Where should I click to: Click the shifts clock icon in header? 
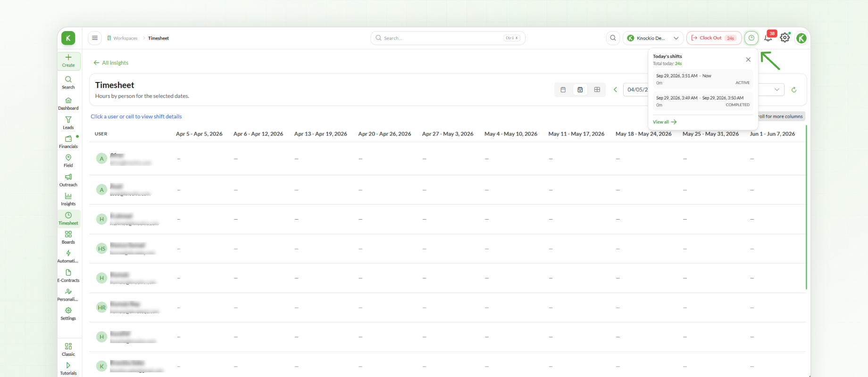coord(751,38)
